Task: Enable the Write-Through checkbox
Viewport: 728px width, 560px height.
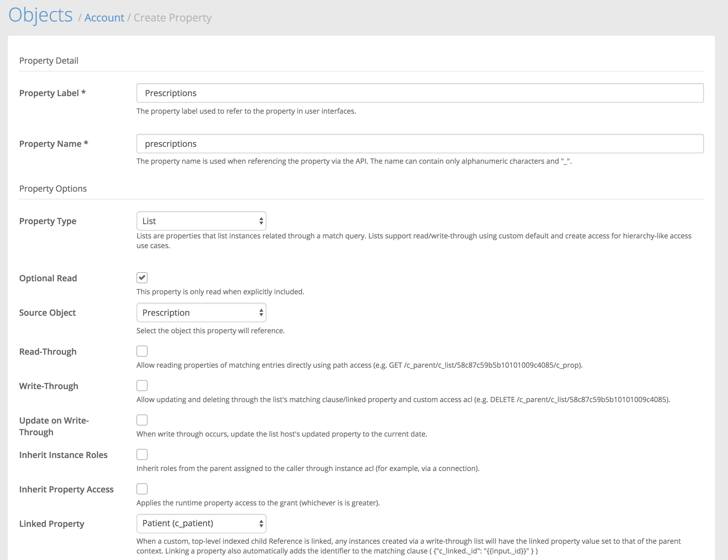Action: (142, 386)
